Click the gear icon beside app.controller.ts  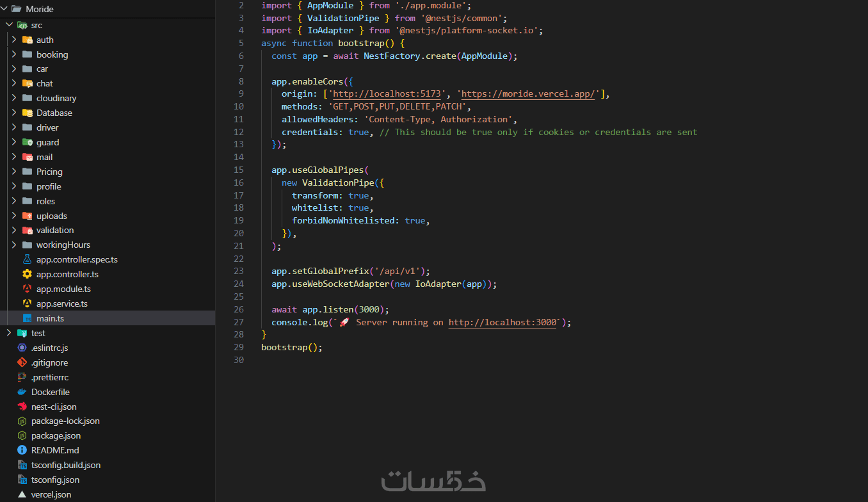[27, 274]
